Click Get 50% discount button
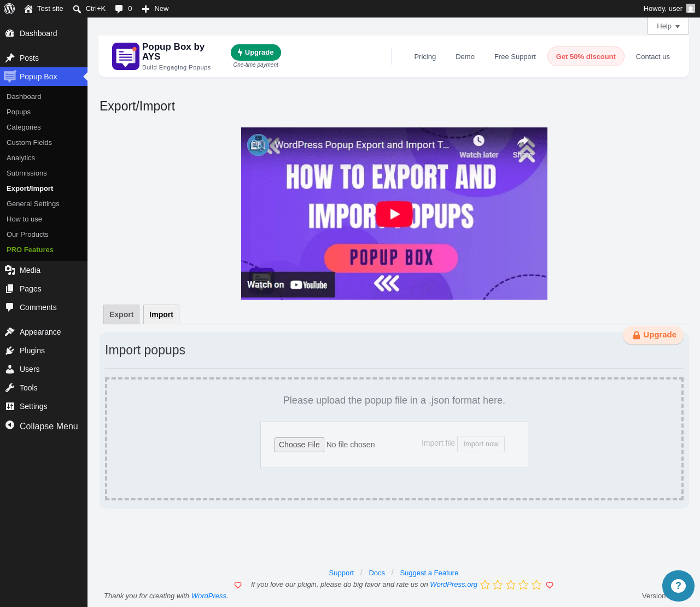This screenshot has width=700, height=607. point(586,56)
